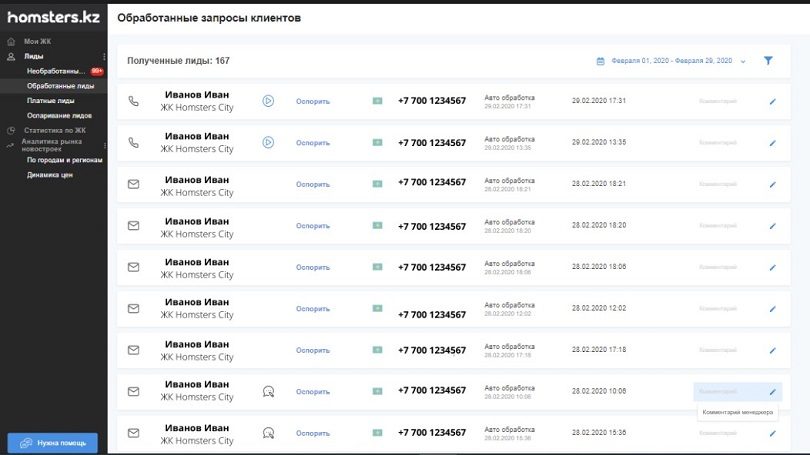Click Оспорить link for 28.02.2020 18:06 lead
Screen dimensions: 810x455
pyautogui.click(x=313, y=268)
